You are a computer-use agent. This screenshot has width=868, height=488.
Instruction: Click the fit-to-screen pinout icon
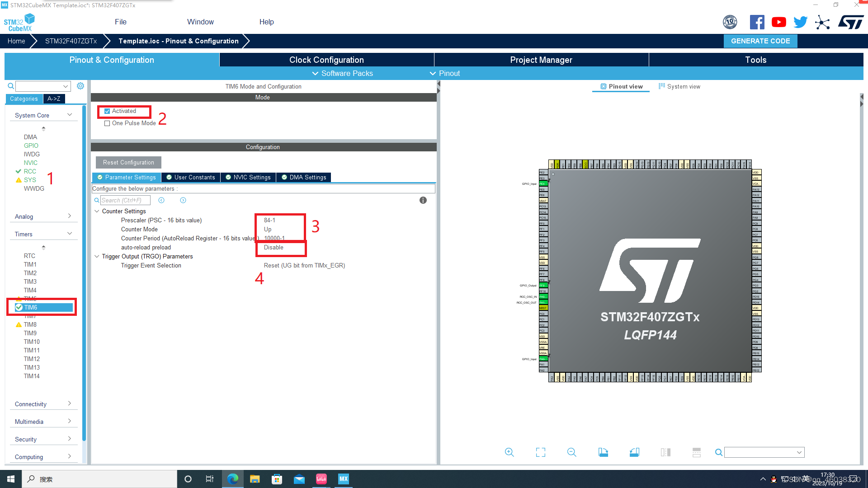click(x=540, y=452)
